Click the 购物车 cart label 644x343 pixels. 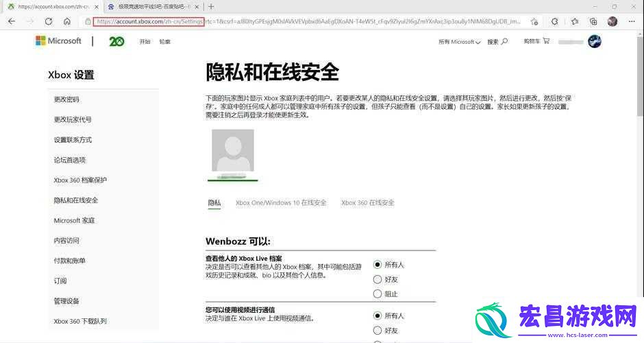[532, 41]
